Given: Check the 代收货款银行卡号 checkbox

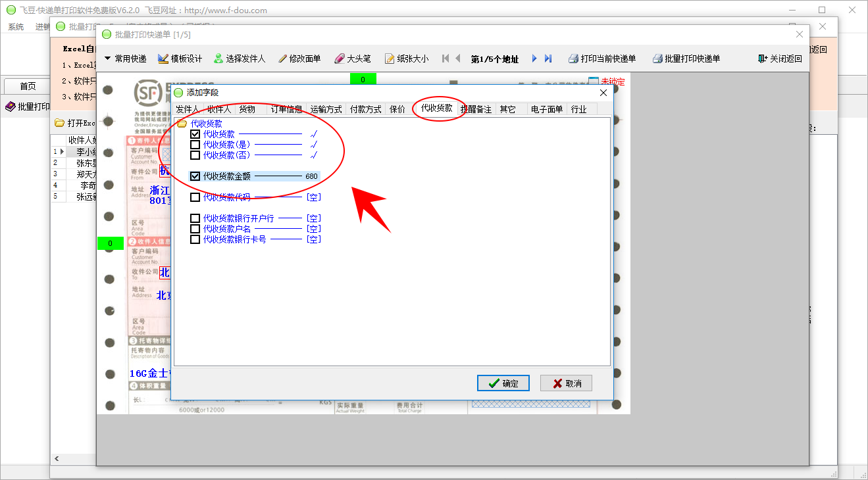Looking at the screenshot, I should pyautogui.click(x=195, y=239).
